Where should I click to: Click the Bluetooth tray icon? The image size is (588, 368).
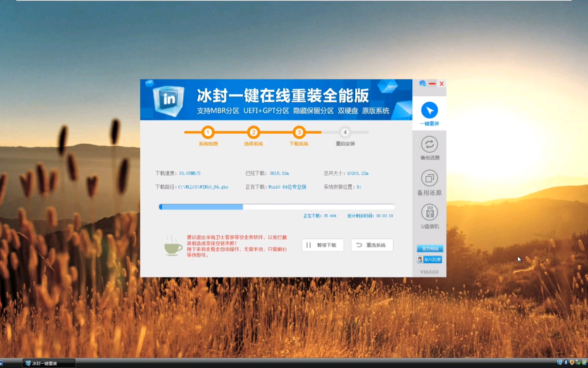coord(566,362)
